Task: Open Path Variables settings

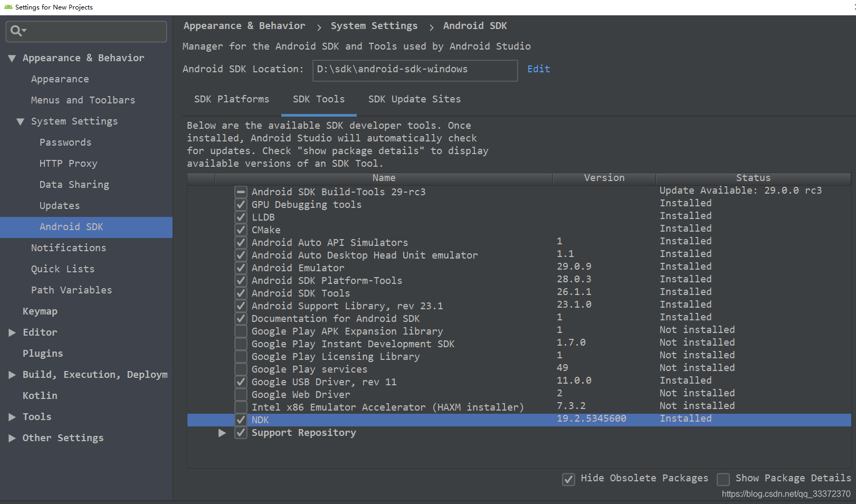Action: (71, 290)
